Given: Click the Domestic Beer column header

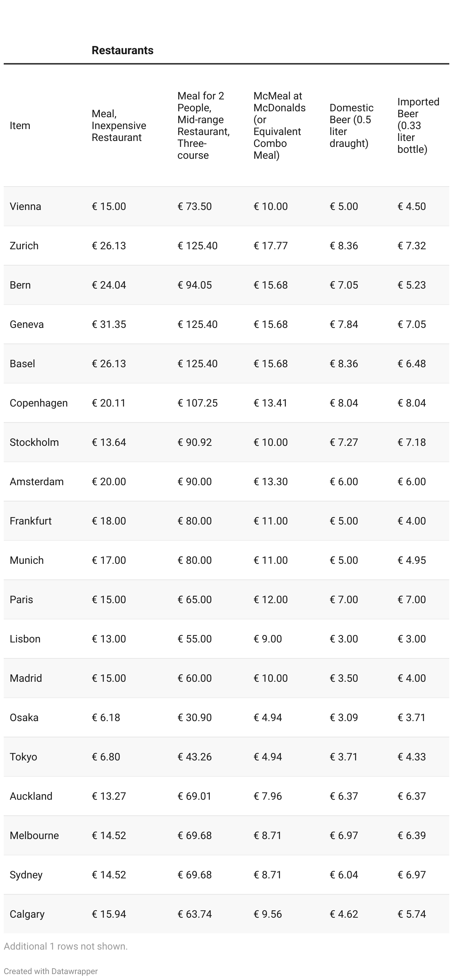Looking at the screenshot, I should [351, 125].
